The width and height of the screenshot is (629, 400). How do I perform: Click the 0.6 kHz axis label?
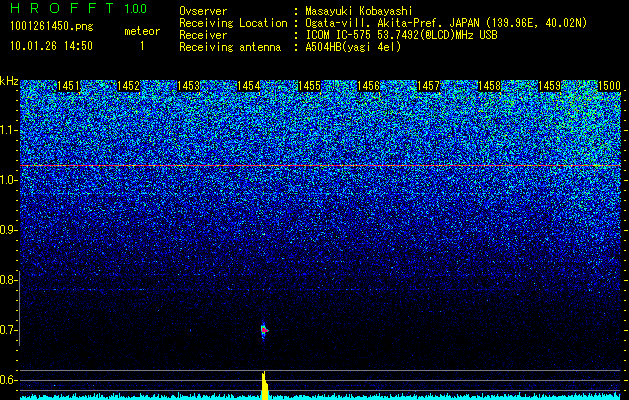point(8,380)
